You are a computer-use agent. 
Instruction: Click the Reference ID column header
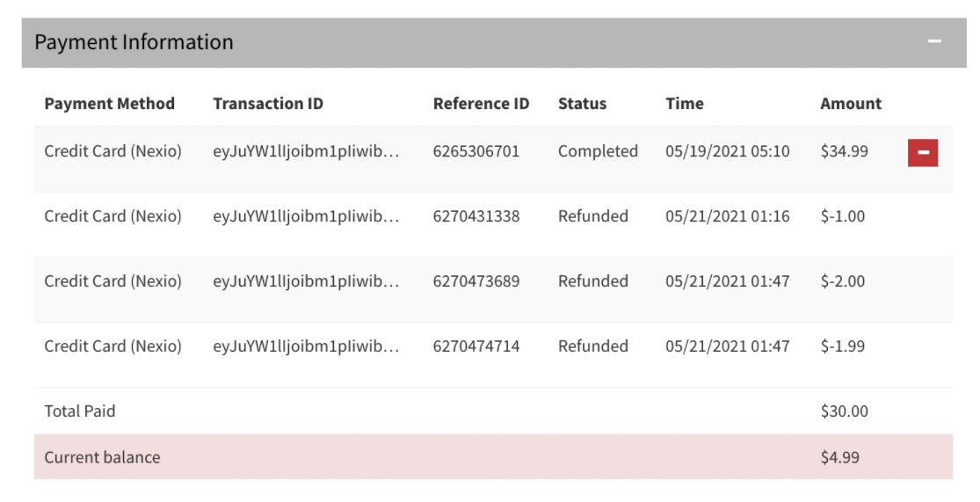click(x=482, y=103)
